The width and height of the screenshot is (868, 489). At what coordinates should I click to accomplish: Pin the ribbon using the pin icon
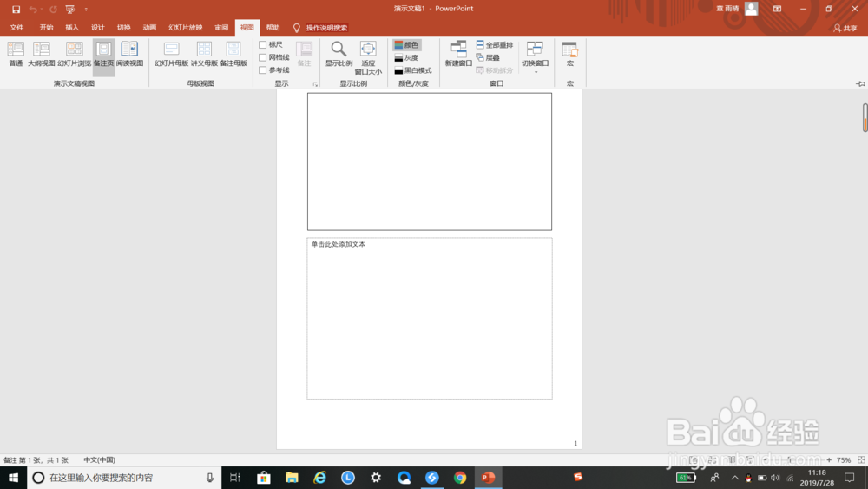[x=860, y=83]
